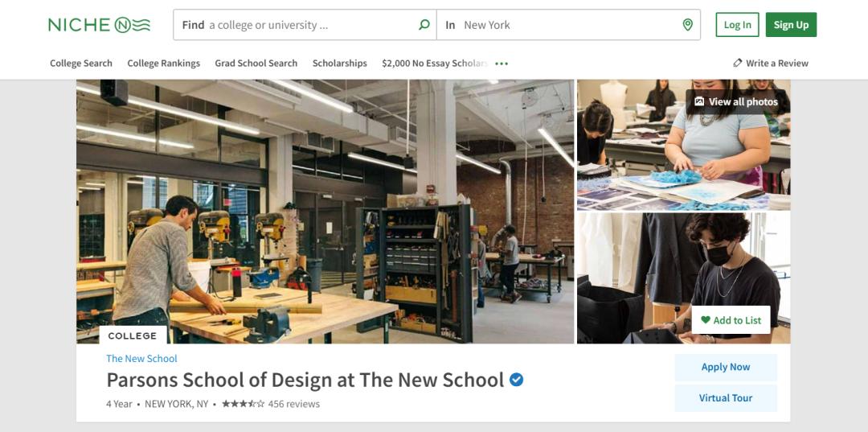Click the location pin icon
The image size is (868, 432).
pyautogui.click(x=687, y=25)
